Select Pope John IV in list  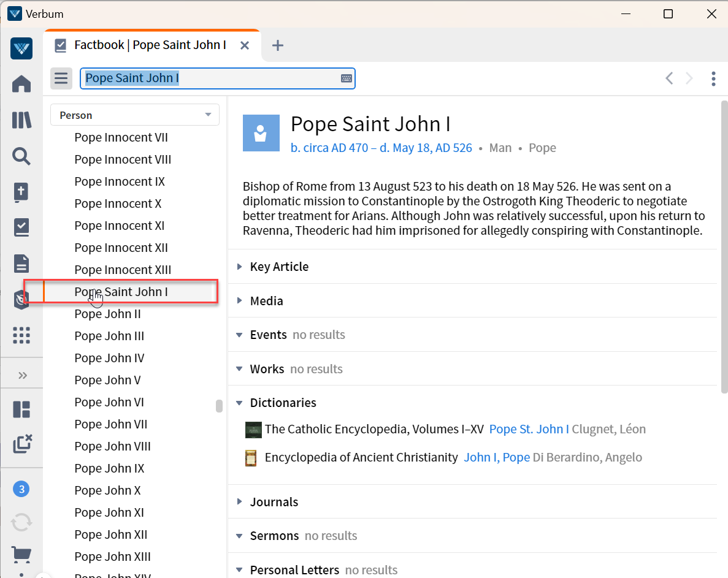click(x=109, y=358)
